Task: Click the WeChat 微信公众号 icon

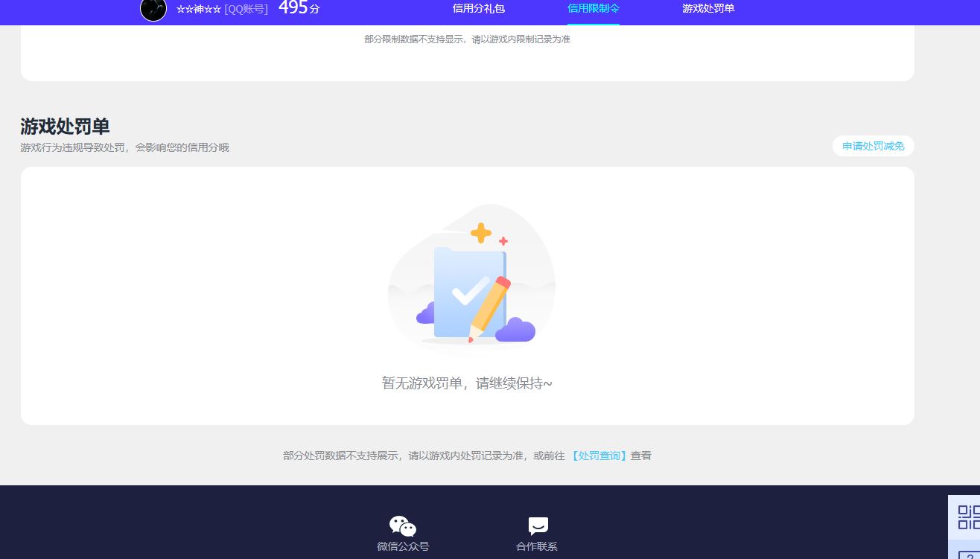Action: pyautogui.click(x=403, y=526)
